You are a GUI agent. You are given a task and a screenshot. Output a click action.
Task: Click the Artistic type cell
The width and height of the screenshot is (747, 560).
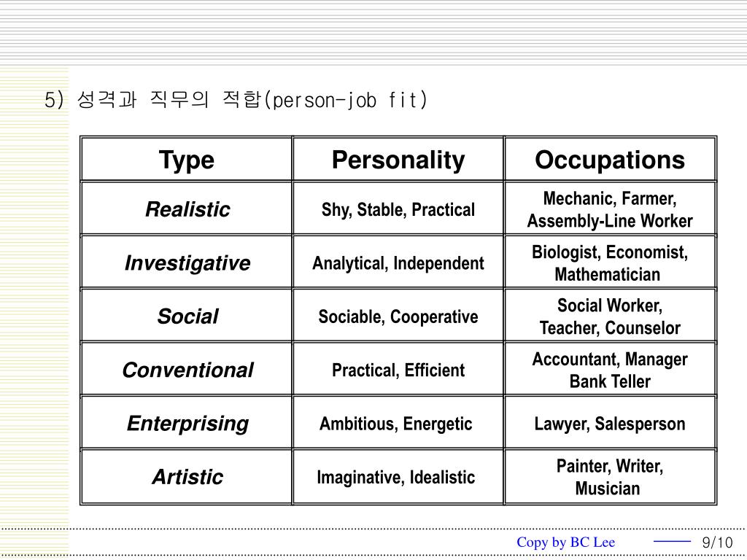[x=187, y=478]
